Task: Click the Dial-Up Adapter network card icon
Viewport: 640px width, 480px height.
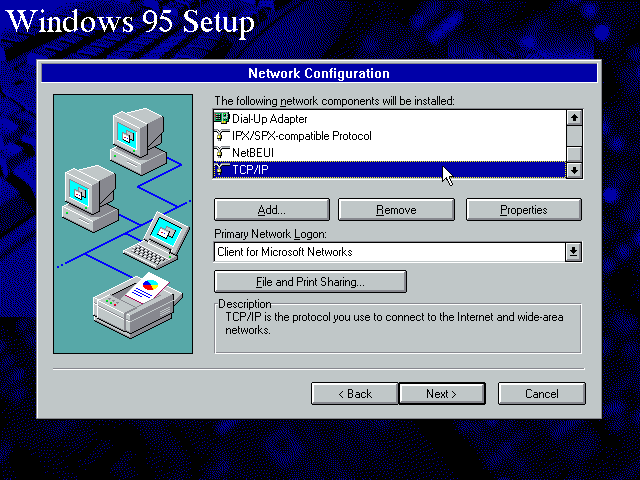Action: tap(222, 119)
